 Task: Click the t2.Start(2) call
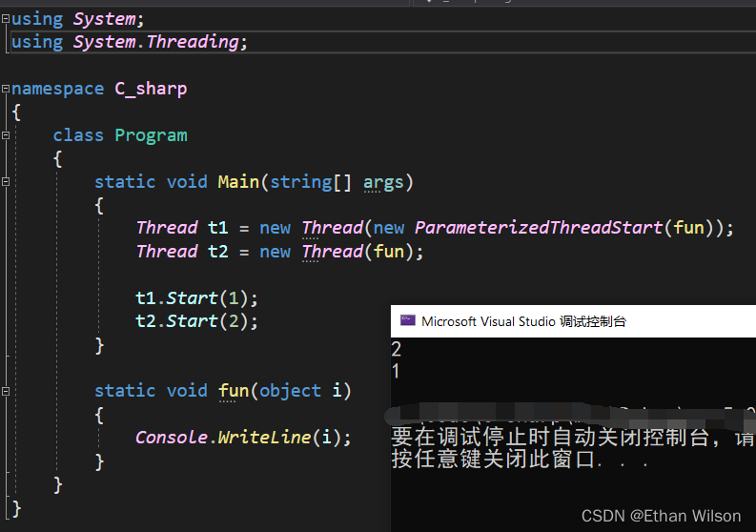coord(196,321)
